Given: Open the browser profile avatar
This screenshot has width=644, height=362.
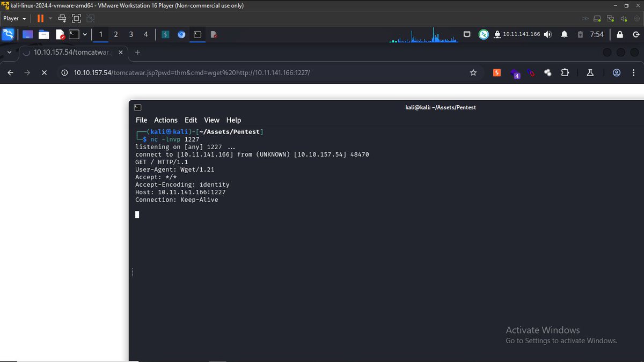Looking at the screenshot, I should pos(617,72).
